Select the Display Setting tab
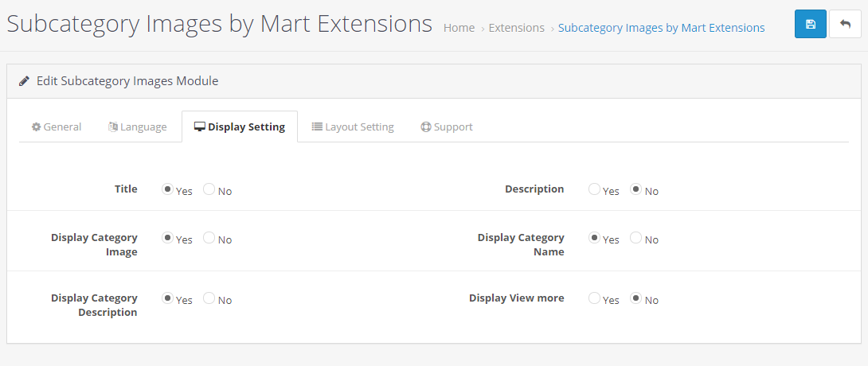 [240, 127]
